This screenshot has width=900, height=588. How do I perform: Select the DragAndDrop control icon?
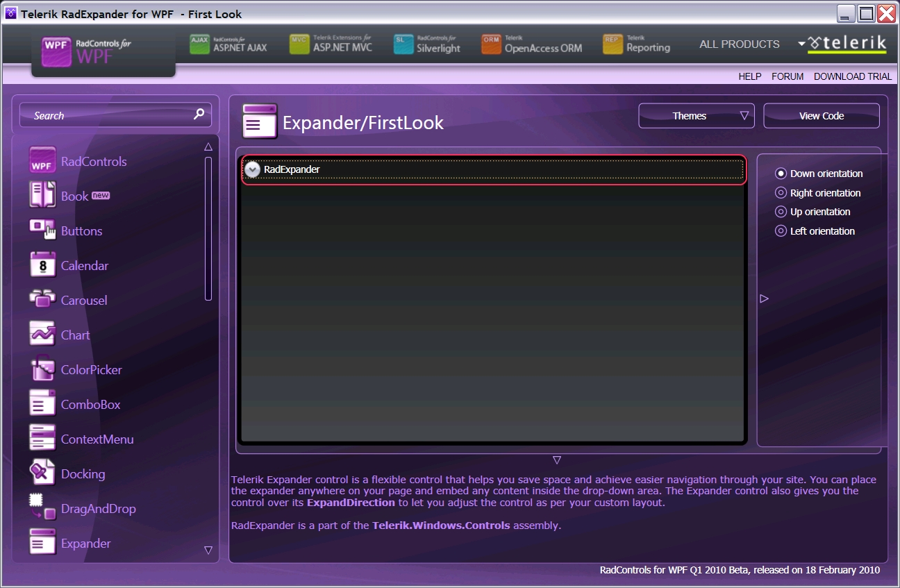click(42, 508)
